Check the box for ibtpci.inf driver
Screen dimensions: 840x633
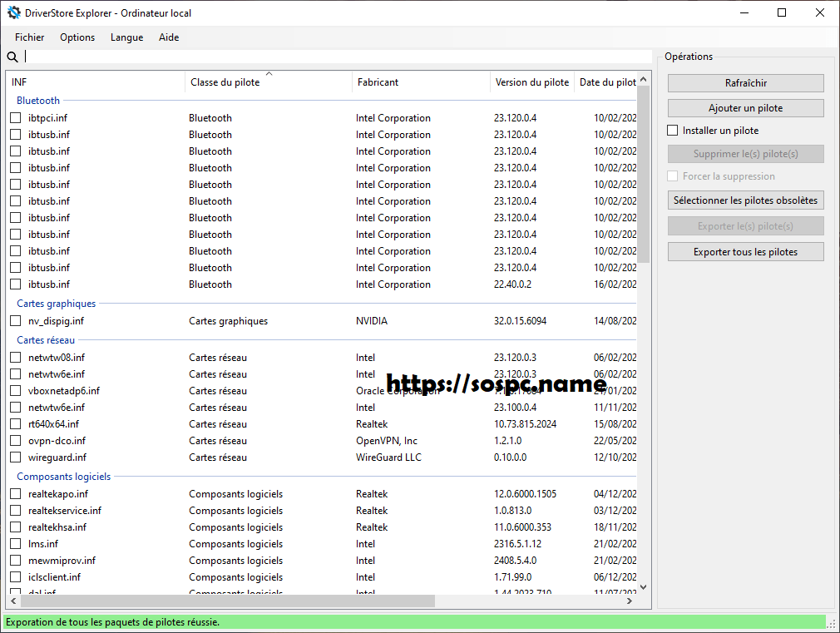pos(16,118)
